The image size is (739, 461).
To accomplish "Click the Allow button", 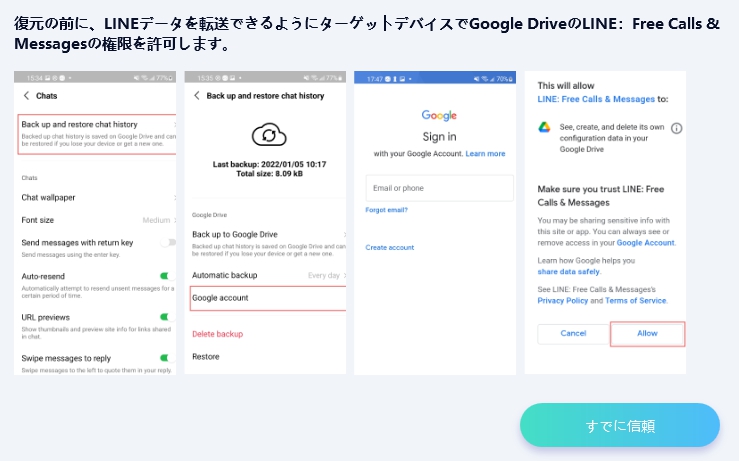I will (x=648, y=334).
